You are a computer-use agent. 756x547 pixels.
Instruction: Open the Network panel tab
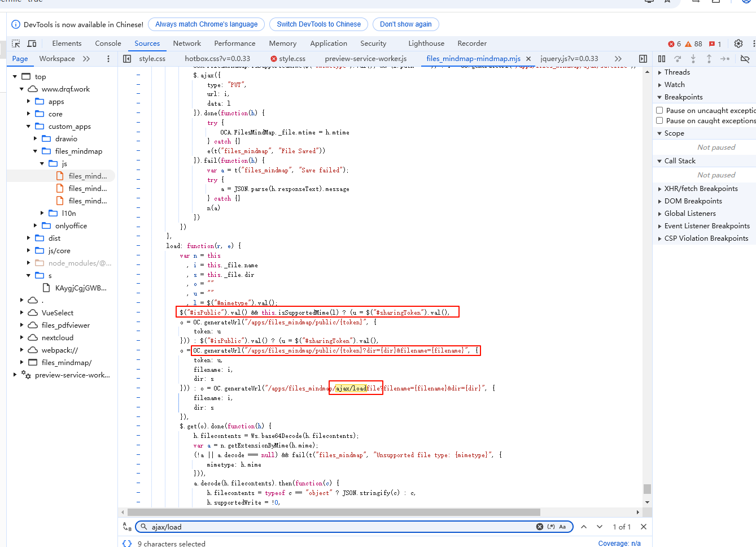(187, 44)
